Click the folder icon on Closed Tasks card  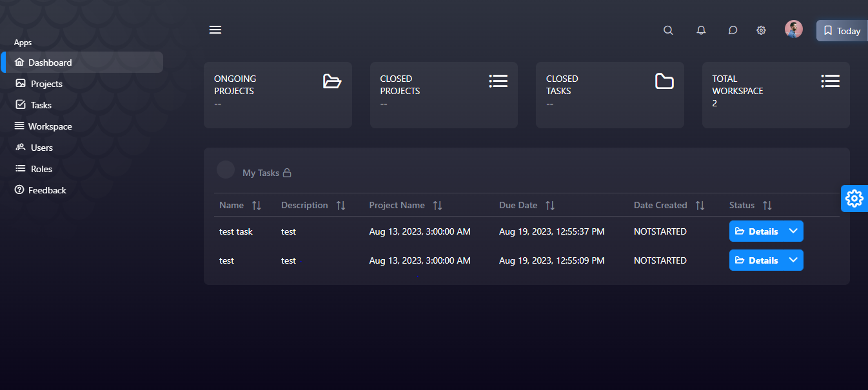(664, 81)
